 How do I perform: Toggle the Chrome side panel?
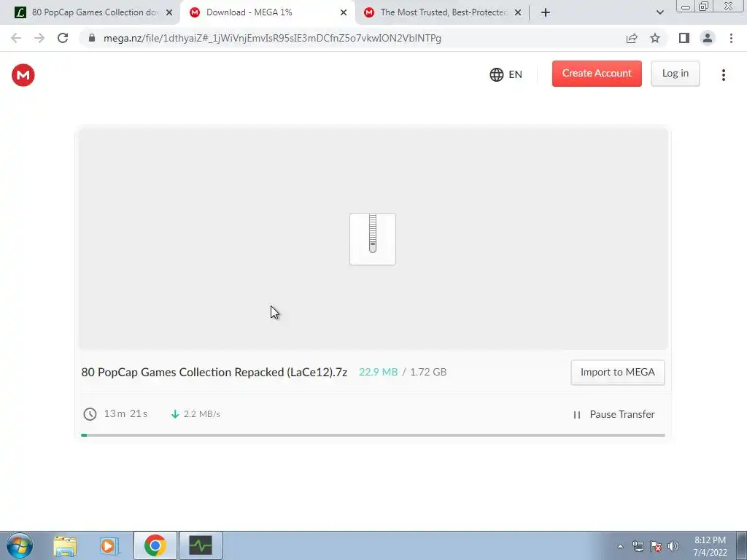click(684, 38)
